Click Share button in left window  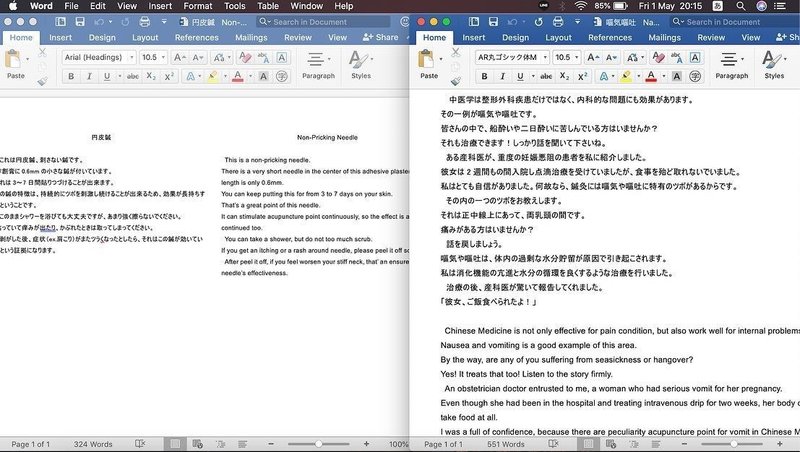pos(381,37)
